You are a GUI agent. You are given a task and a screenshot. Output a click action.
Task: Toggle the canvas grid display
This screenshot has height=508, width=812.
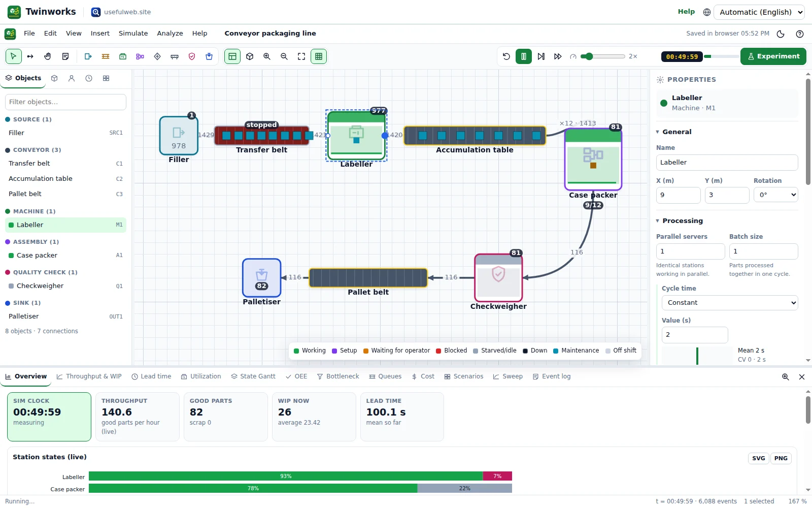[319, 56]
